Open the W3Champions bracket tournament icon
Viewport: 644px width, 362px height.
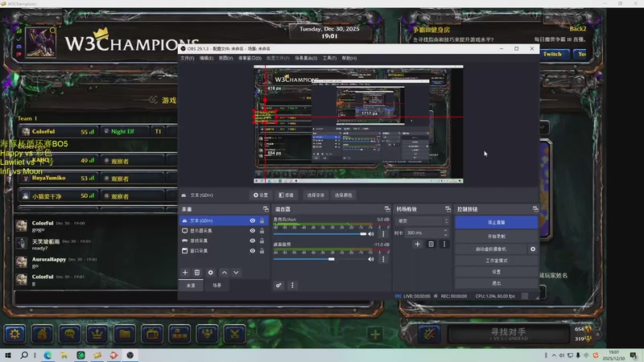point(180,334)
